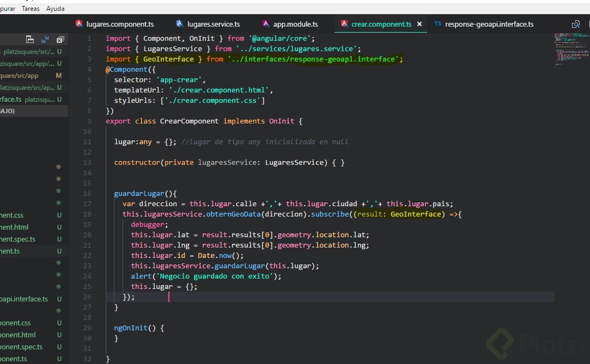Close the crear.component.ts tab
This screenshot has width=590, height=364.
click(419, 24)
